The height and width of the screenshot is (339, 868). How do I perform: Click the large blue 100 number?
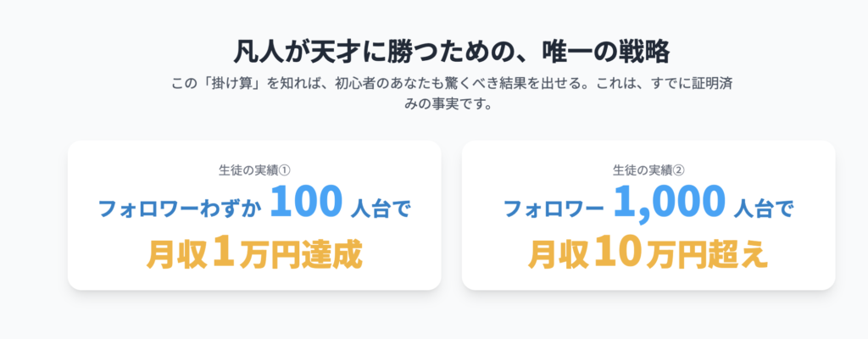(x=307, y=203)
